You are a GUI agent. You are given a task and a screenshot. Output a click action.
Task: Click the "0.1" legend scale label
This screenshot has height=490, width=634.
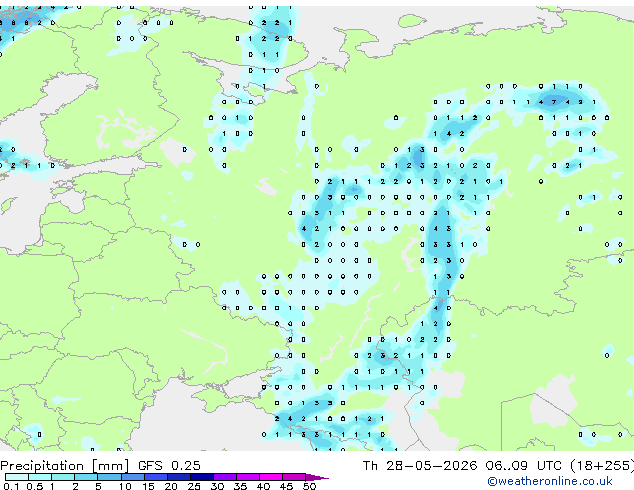point(11,486)
